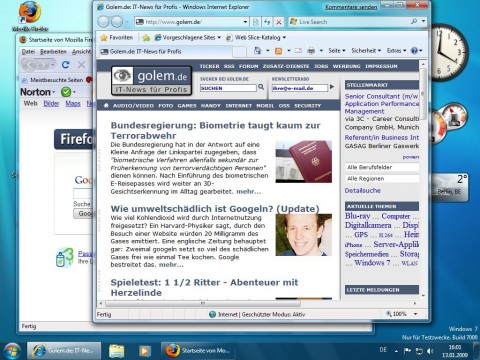Click the IE Forward navigation button
The width and height of the screenshot is (480, 360).
pyautogui.click(x=117, y=22)
